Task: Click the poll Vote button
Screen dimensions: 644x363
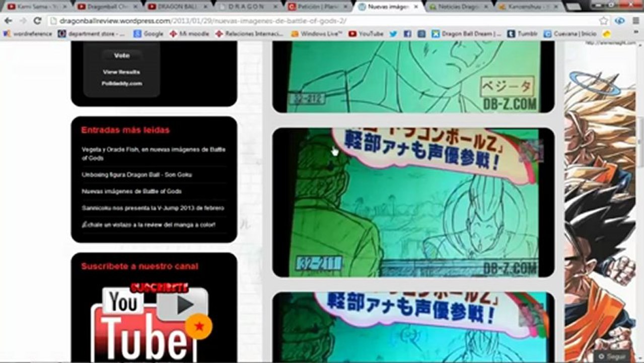Action: (x=122, y=55)
